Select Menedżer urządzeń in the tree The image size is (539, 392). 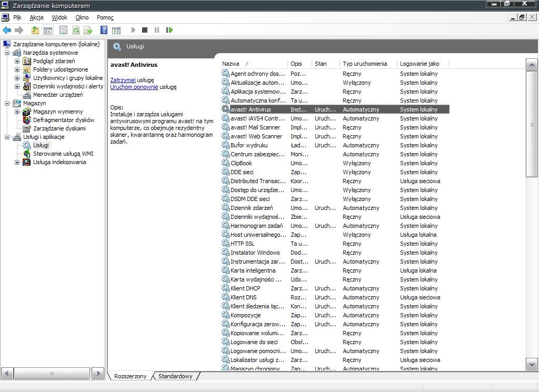click(x=58, y=95)
